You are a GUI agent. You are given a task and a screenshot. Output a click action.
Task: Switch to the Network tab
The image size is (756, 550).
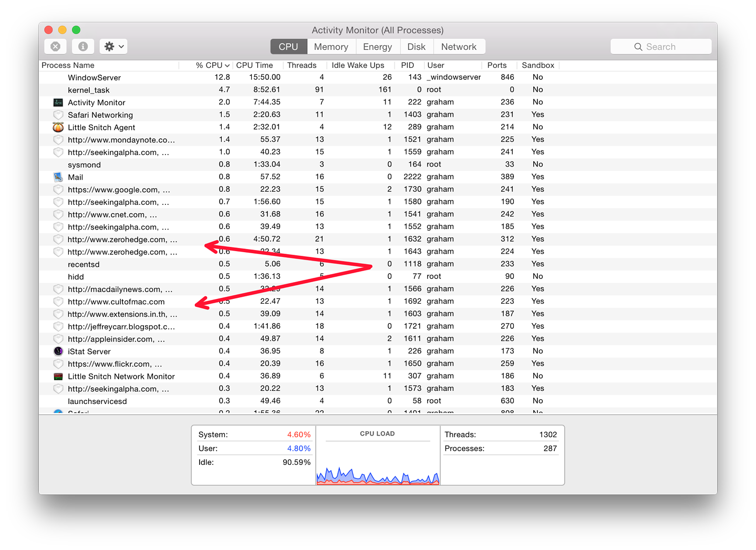click(459, 47)
